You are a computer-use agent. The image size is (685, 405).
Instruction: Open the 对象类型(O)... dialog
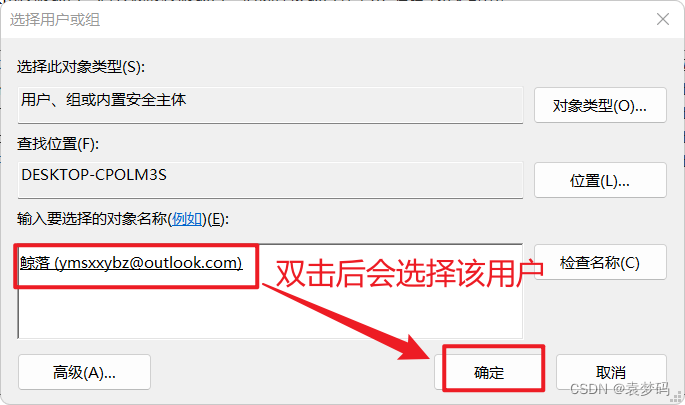point(600,105)
